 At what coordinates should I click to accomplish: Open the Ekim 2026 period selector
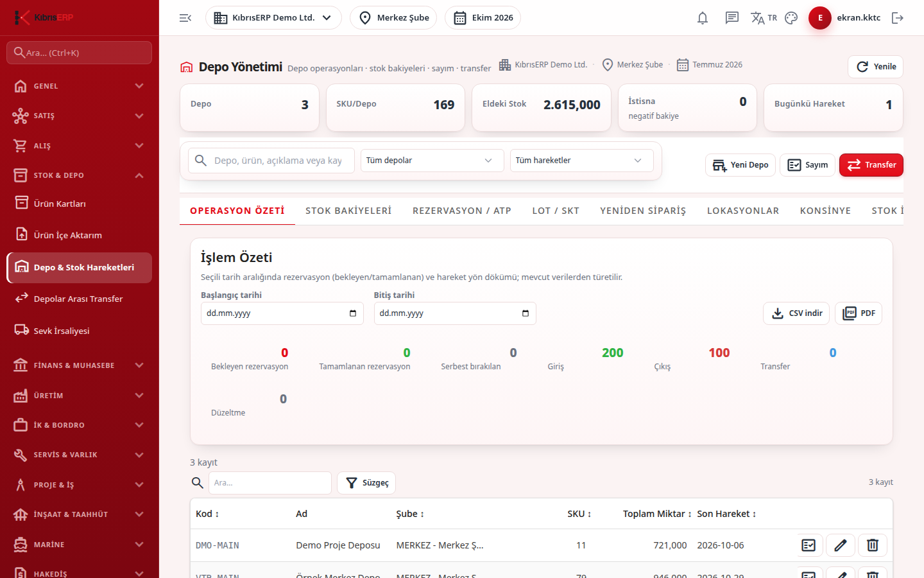(483, 18)
